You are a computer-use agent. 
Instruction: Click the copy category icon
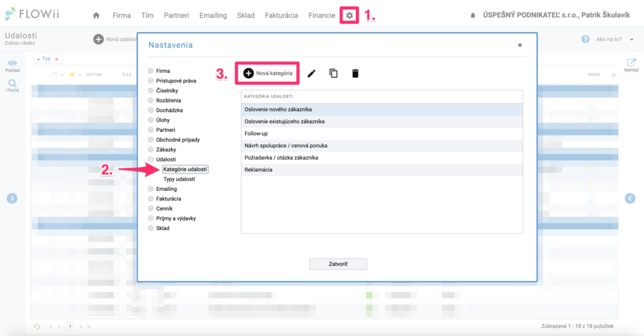pos(333,73)
